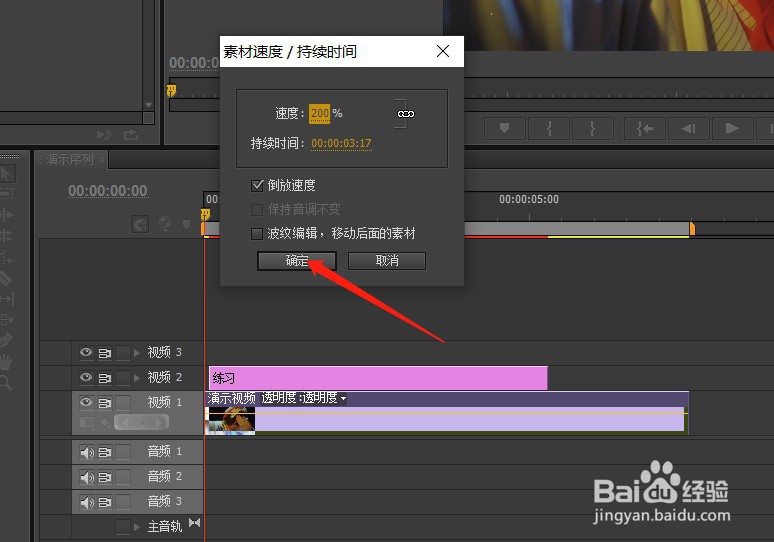The image size is (774, 542).
Task: Click the Mark In brace button
Action: [x=549, y=129]
